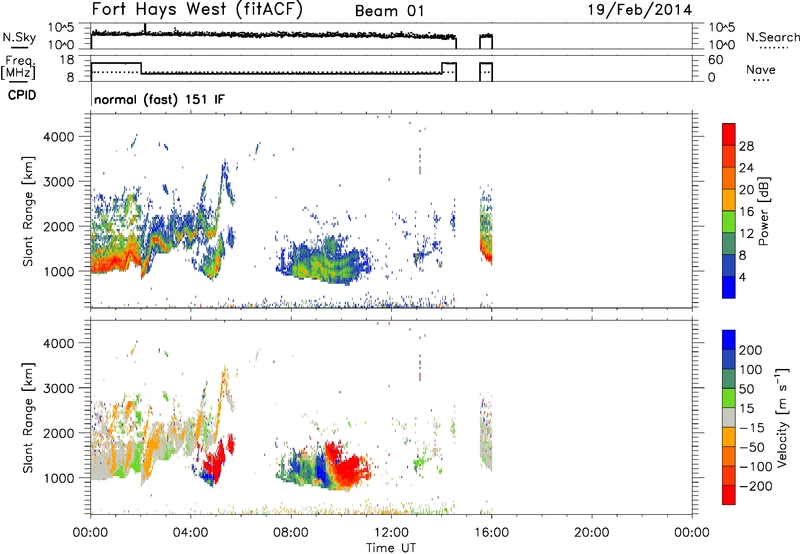Image resolution: width=800 pixels, height=554 pixels.
Task: Click the Power colorbar blue segment near 4
Action: point(729,287)
